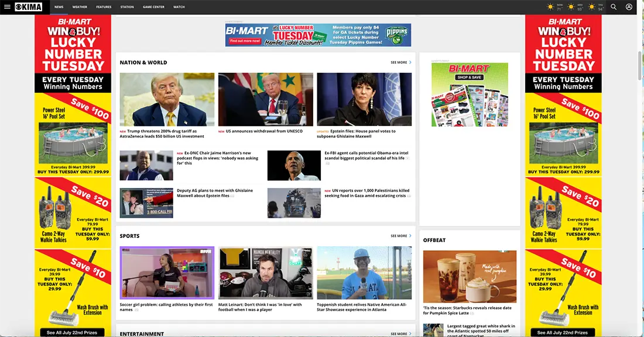Click Trump tariff story thumbnail

167,100
